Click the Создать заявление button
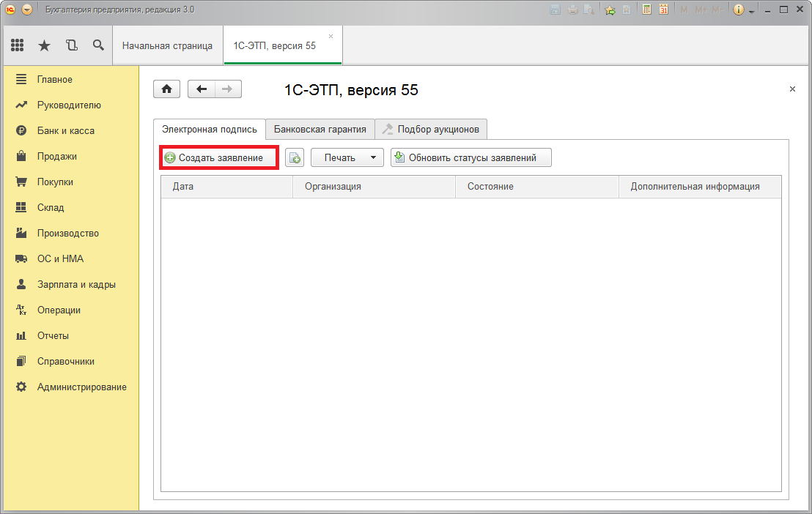The image size is (812, 514). click(220, 157)
